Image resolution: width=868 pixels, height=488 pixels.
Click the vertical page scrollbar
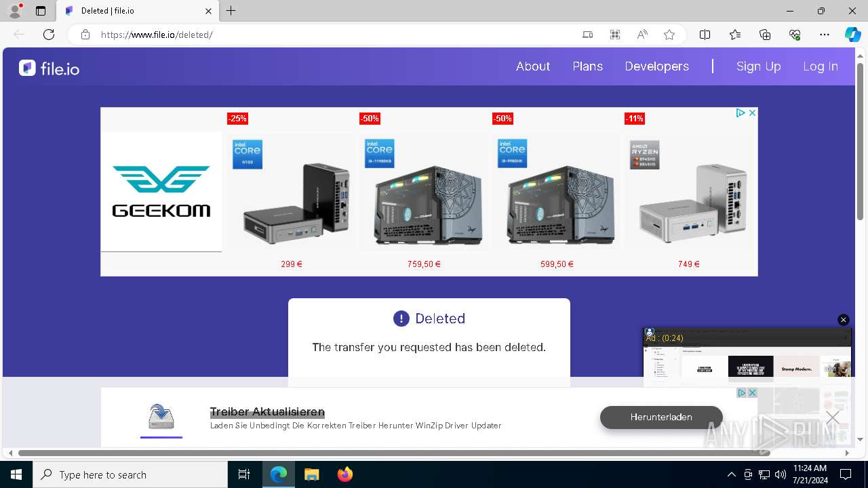[861, 141]
